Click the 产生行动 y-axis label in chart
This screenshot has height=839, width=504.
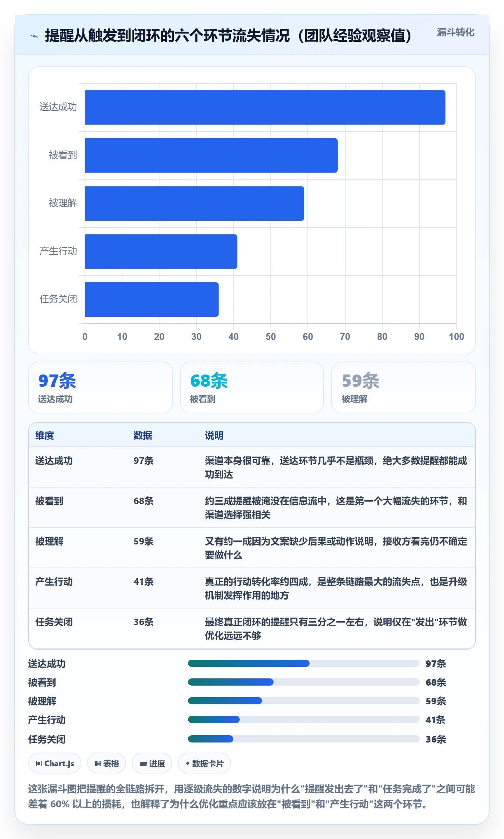point(58,251)
